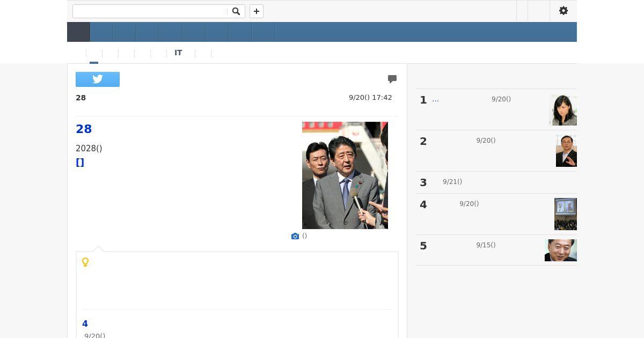Viewport: 644px width, 338px height.
Task: Open the settings gear icon
Action: [x=563, y=11]
